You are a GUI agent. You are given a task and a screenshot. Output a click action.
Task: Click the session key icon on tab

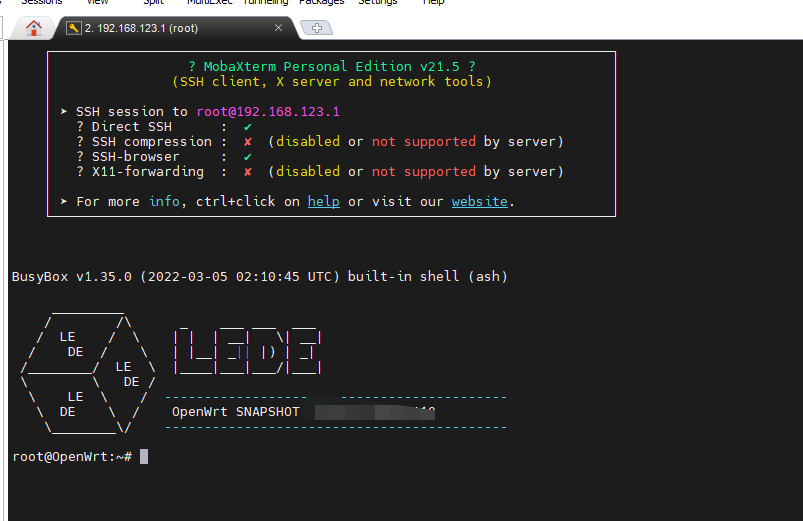73,28
